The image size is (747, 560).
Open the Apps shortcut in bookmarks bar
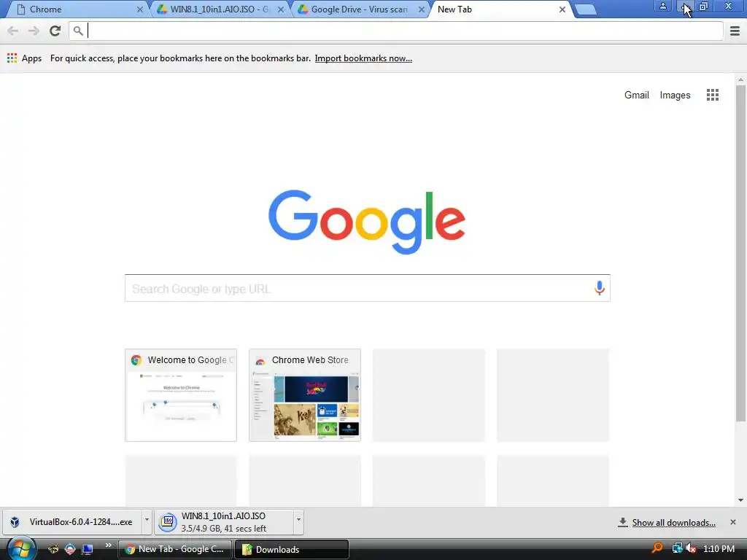click(24, 58)
